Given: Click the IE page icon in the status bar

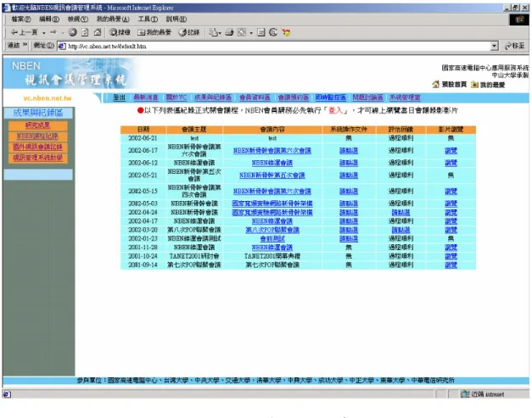Looking at the screenshot, I should 7,394.
